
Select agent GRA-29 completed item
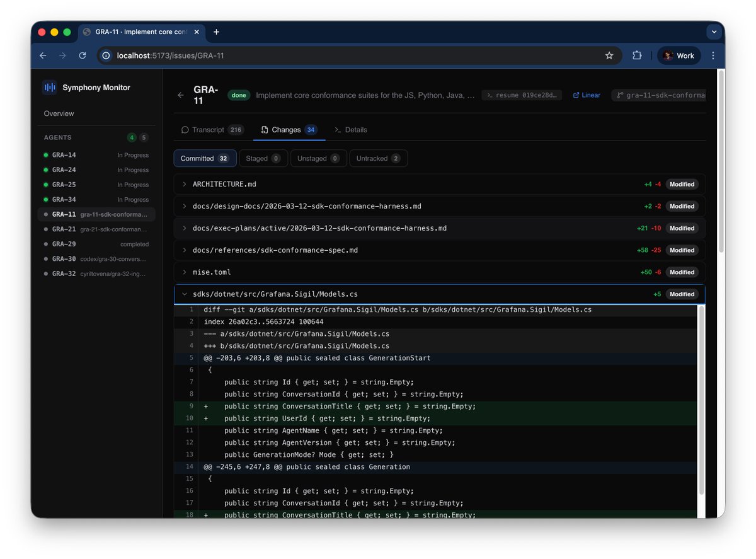(x=96, y=244)
